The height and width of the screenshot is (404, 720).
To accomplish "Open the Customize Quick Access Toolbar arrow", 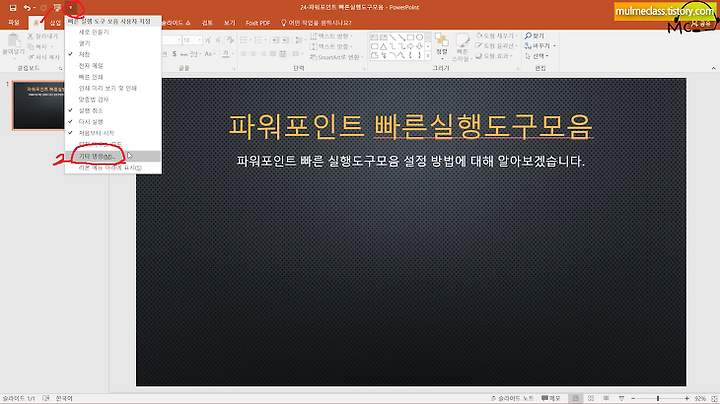I will 70,8.
